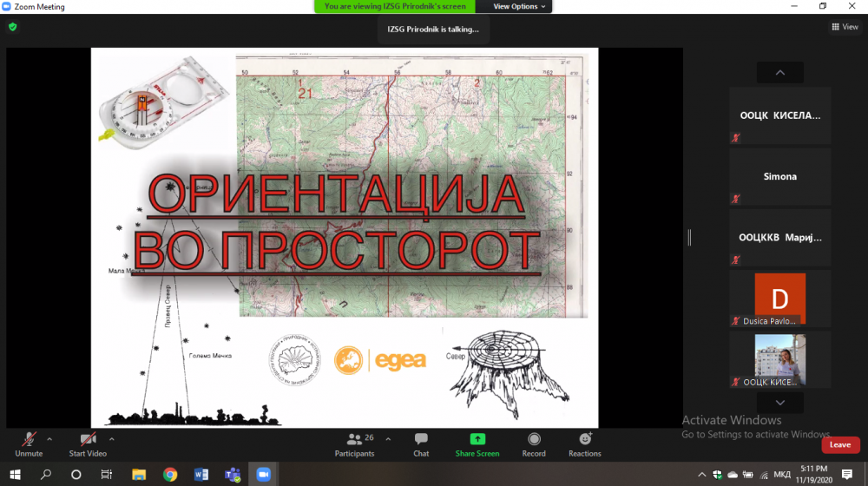
Task: Open Word from the taskbar
Action: click(201, 475)
